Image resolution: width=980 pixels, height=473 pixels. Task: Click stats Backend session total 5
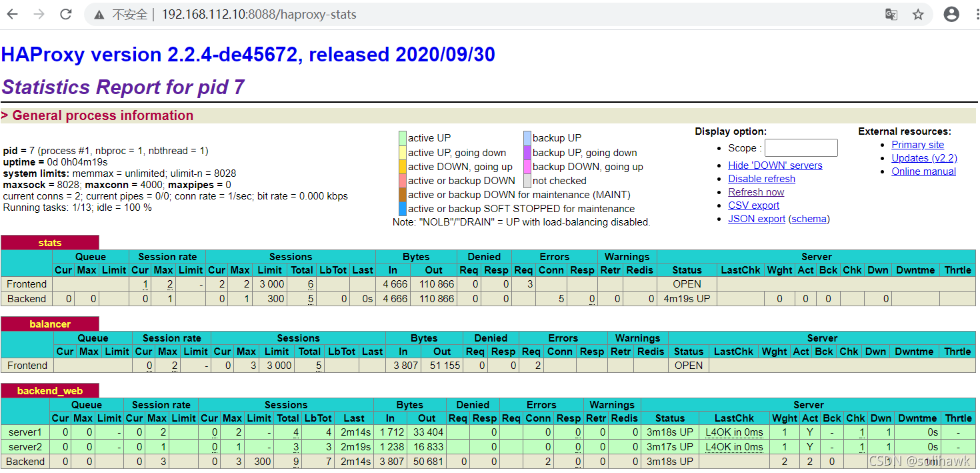(311, 299)
